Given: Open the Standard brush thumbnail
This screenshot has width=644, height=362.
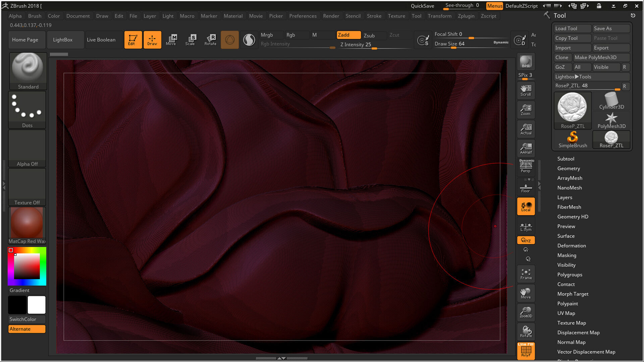Looking at the screenshot, I should [x=28, y=71].
